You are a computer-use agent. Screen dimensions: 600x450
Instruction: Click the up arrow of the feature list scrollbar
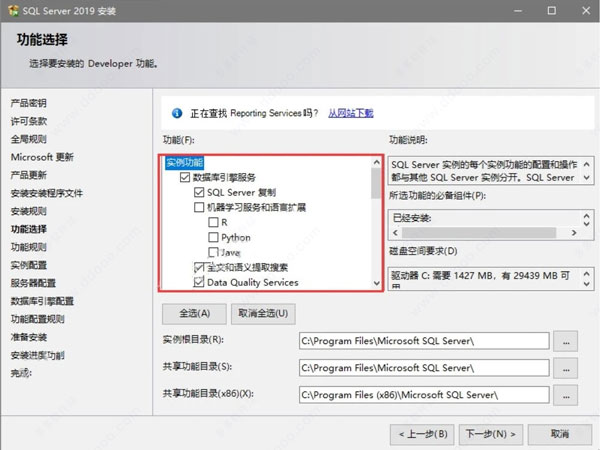click(x=377, y=162)
